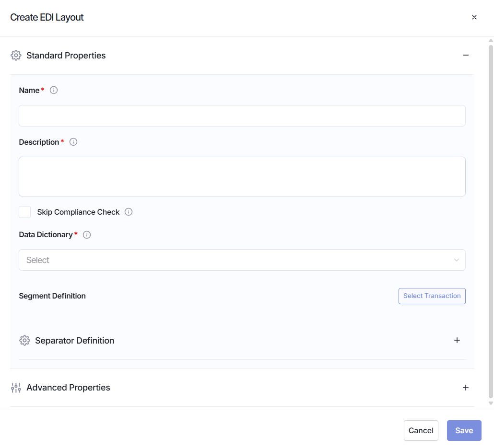The width and height of the screenshot is (494, 448).
Task: Cancel the EDI layout creation
Action: (x=421, y=430)
